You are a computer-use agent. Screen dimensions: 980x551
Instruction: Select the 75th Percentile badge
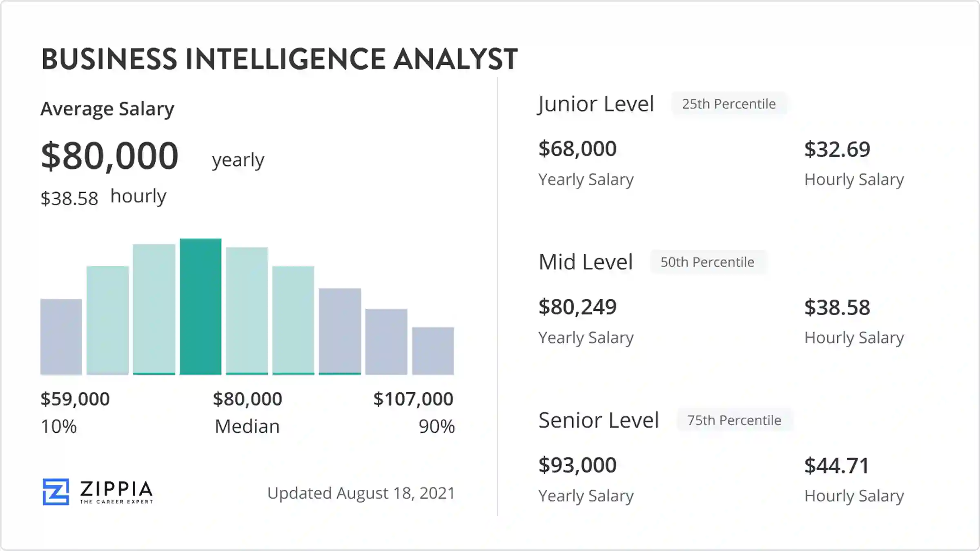pos(734,420)
